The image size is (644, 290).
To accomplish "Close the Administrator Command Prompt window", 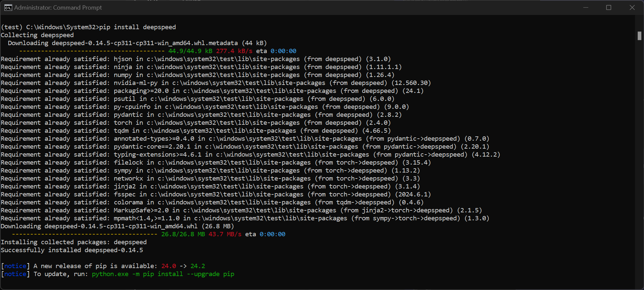I will 632,8.
